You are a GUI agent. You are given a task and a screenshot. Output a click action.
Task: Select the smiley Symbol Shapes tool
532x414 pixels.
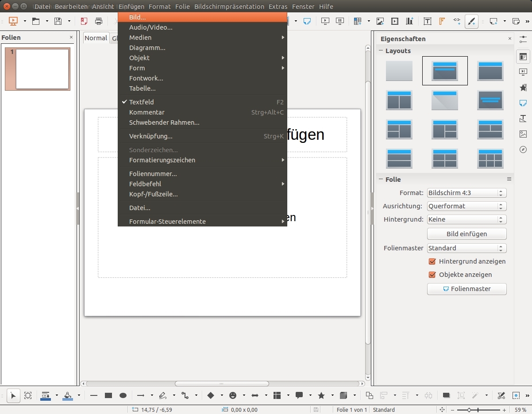(233, 395)
